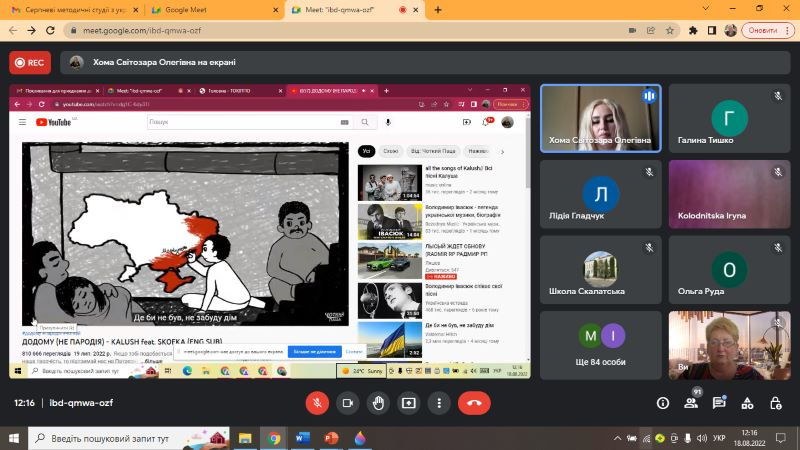This screenshot has height=450, width=800.
Task: Click the YouTube voice search microphone
Action: tap(388, 122)
